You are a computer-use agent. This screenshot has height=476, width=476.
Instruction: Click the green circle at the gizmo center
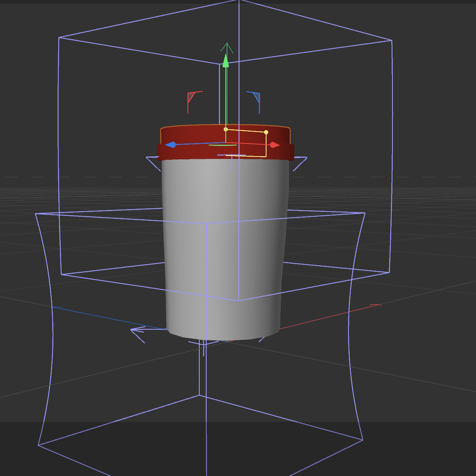tap(223, 145)
